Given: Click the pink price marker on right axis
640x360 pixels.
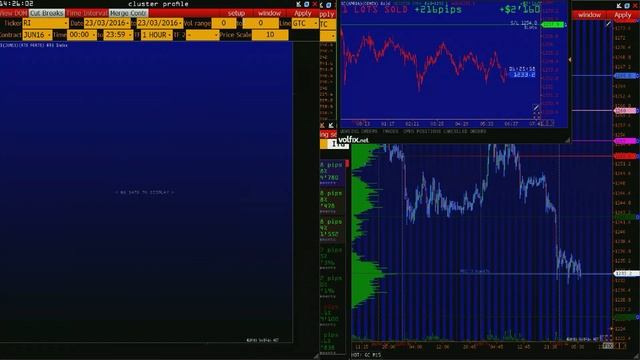Looking at the screenshot, I should tap(626, 111).
